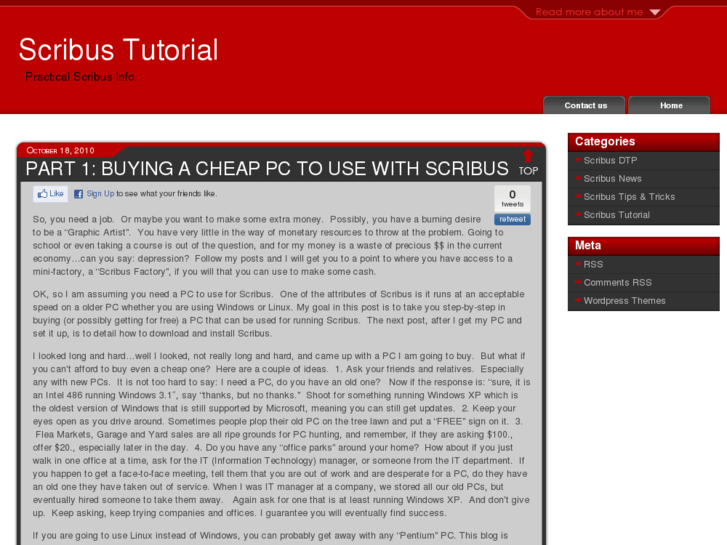Open the Scribus News category
Viewport: 727px width, 545px height.
[612, 179]
